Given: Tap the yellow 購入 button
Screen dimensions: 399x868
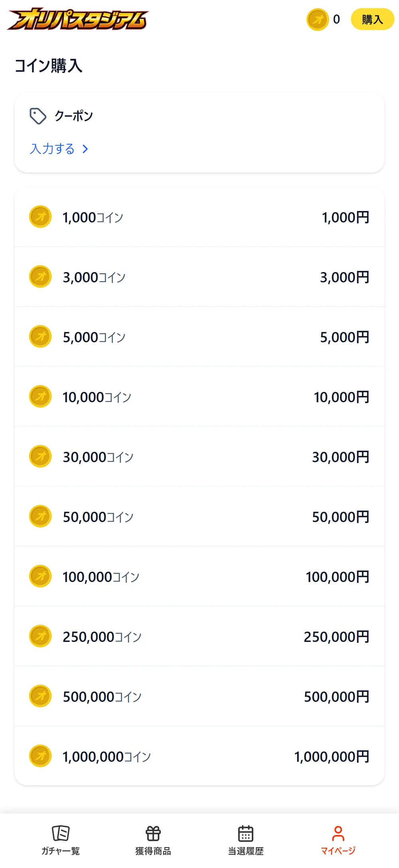Looking at the screenshot, I should [372, 19].
